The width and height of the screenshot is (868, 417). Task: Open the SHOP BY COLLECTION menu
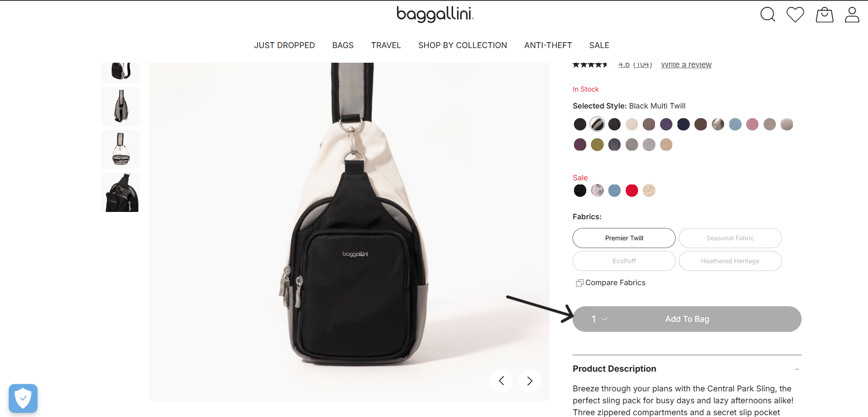463,45
